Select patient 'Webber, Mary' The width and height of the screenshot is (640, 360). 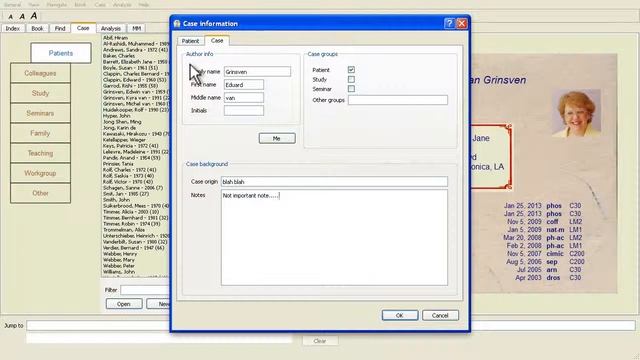pyautogui.click(x=119, y=260)
